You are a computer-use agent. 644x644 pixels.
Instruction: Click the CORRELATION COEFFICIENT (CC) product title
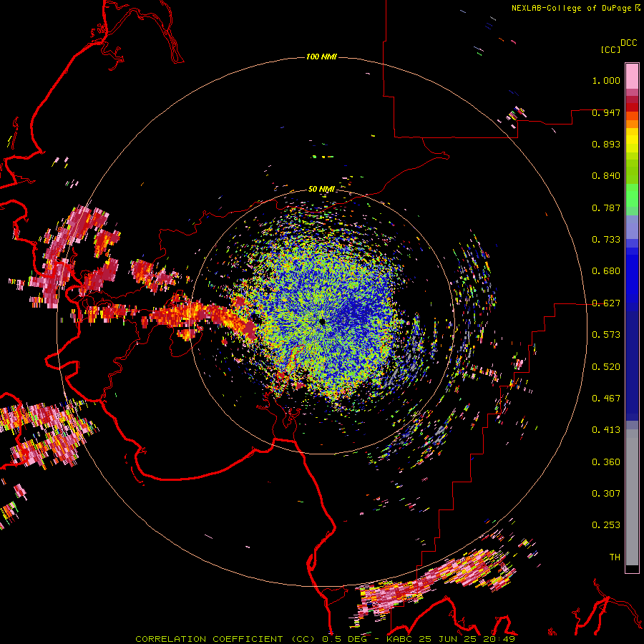pyautogui.click(x=225, y=639)
